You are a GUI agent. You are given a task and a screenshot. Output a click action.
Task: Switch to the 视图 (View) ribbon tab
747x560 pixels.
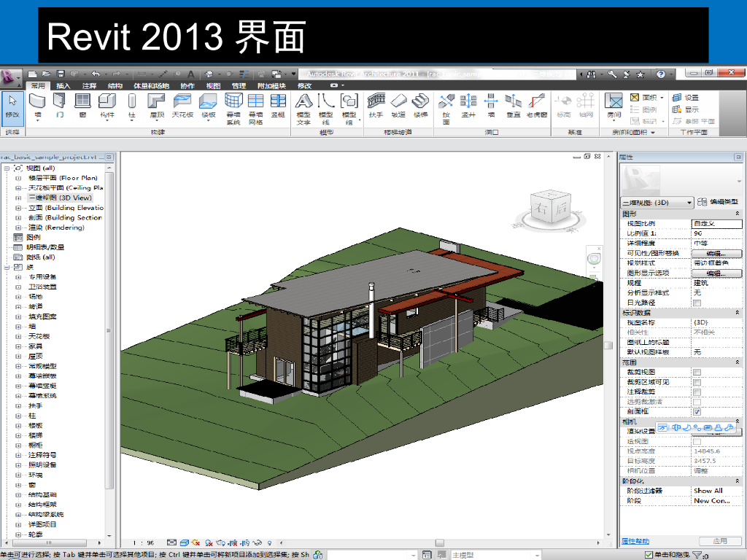tap(213, 86)
